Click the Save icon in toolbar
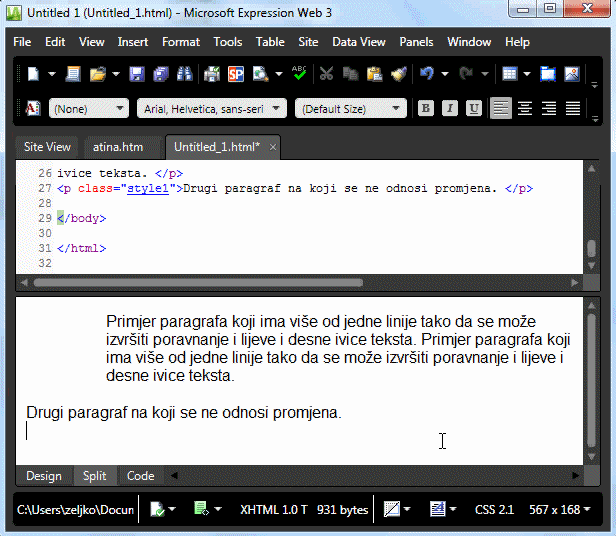The image size is (616, 536). tap(136, 74)
